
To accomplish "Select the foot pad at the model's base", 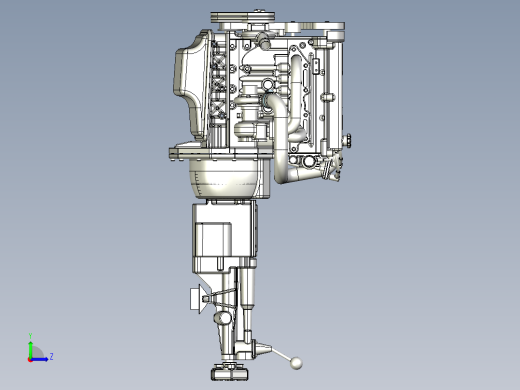I will pos(229,373).
